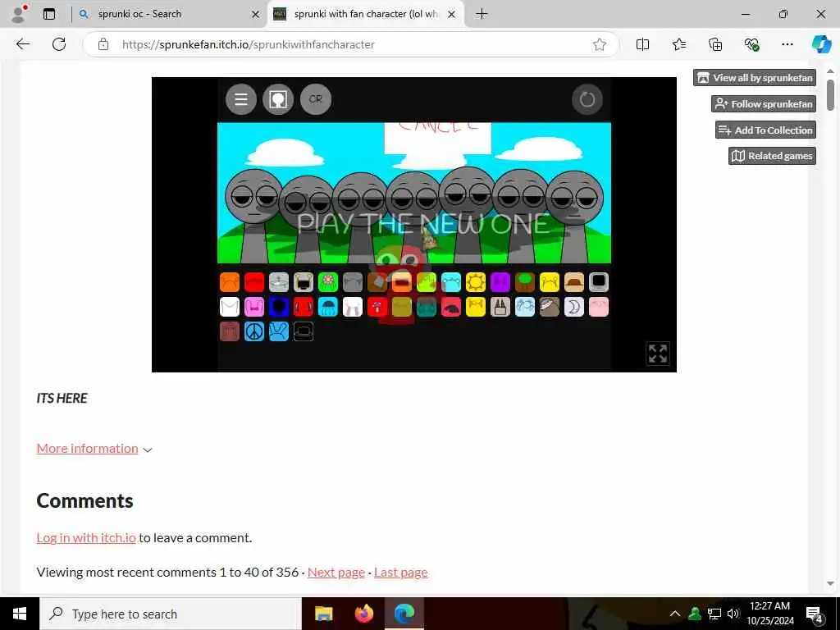Select the gray UFO character icon
This screenshot has height=630, width=840.
[279, 282]
